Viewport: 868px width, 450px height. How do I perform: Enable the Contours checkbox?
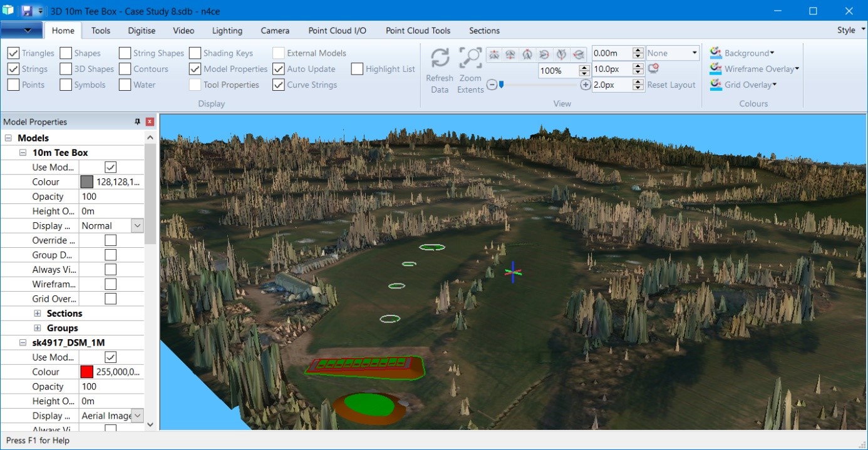125,69
